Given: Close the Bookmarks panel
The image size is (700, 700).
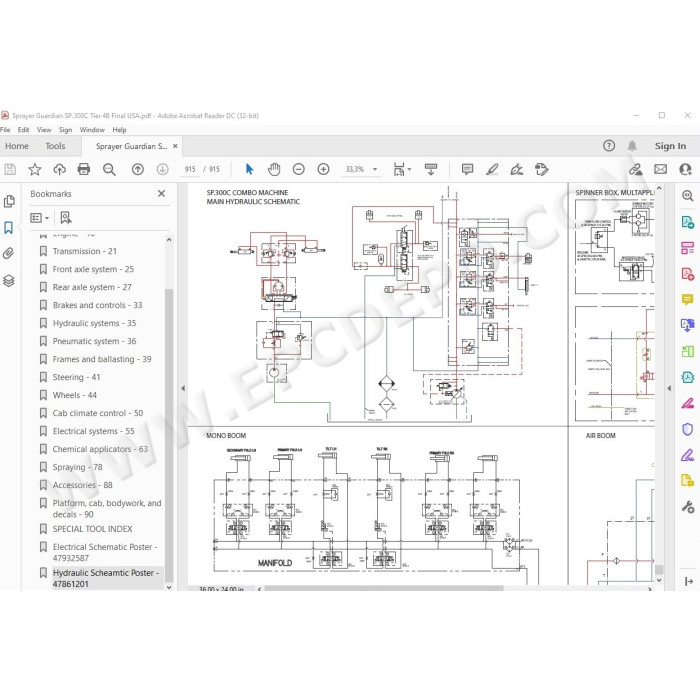Looking at the screenshot, I should (x=162, y=194).
